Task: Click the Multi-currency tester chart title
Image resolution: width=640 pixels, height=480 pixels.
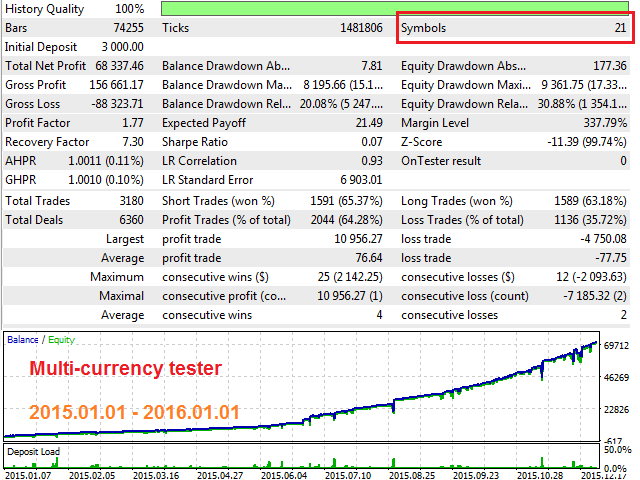Action: pyautogui.click(x=125, y=369)
